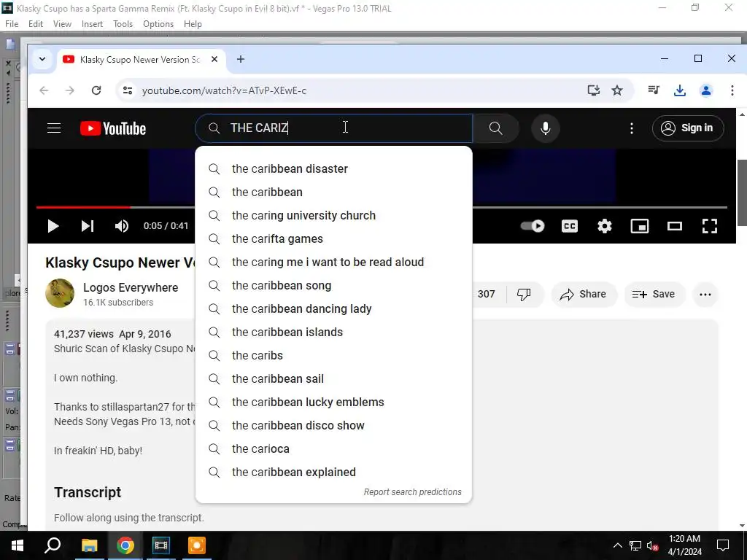Select suggestion 'the caribbean explained'
The image size is (747, 560).
point(333,472)
